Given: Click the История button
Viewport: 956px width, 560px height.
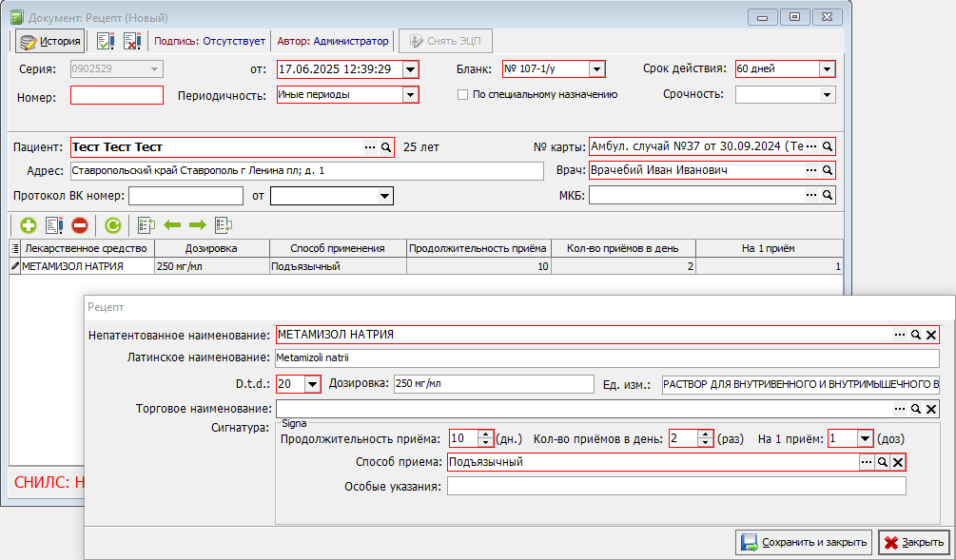Looking at the screenshot, I should click(x=50, y=42).
